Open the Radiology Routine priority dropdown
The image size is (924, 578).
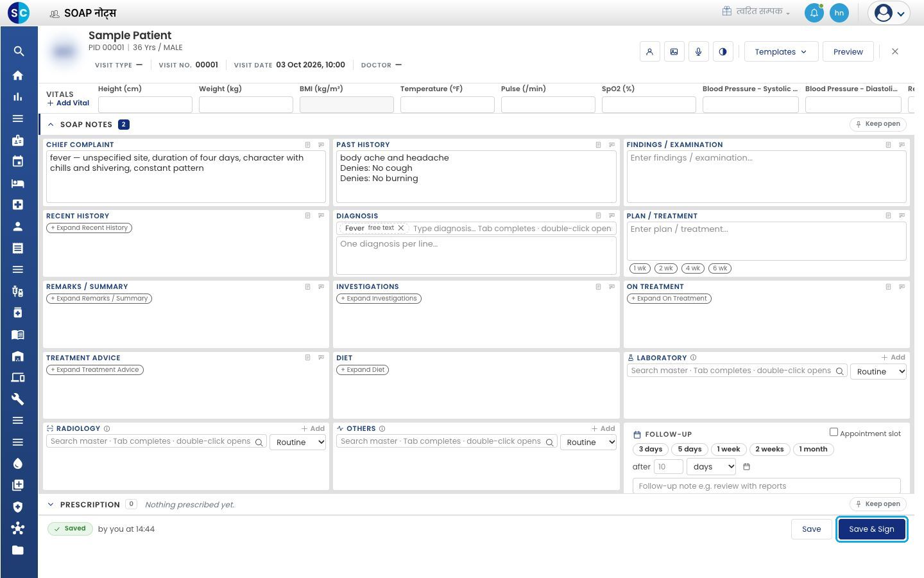pyautogui.click(x=298, y=442)
